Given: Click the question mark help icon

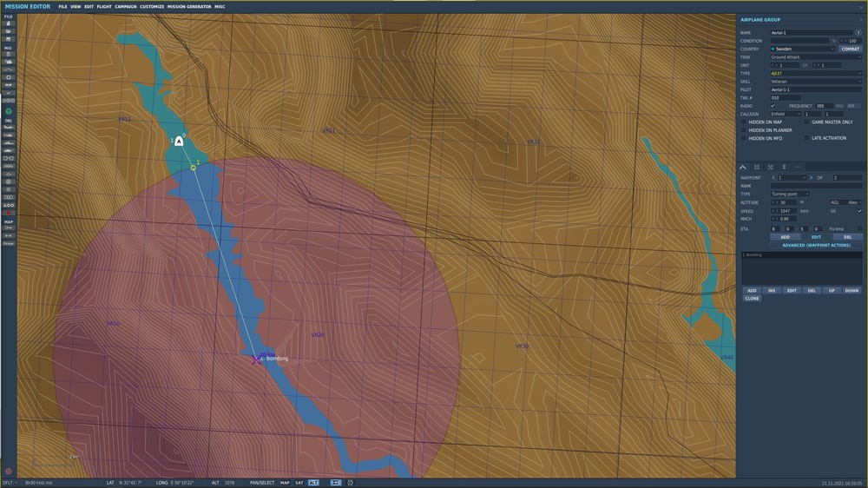Looking at the screenshot, I should [x=858, y=33].
